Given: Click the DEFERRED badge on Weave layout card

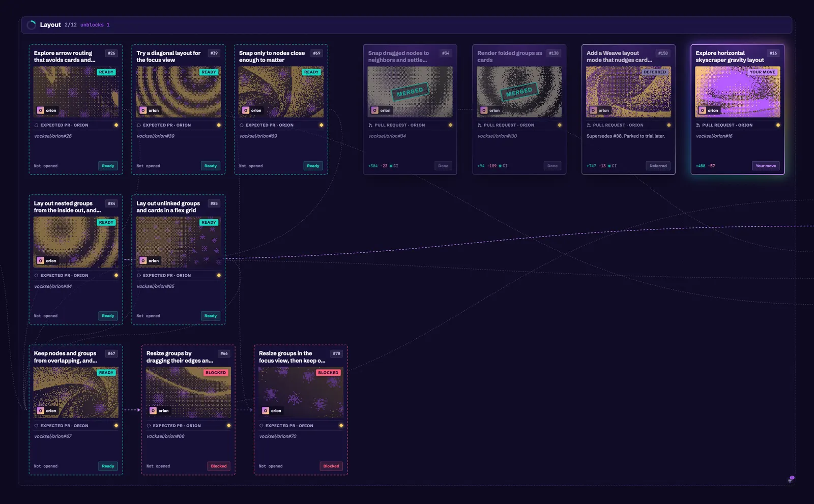Looking at the screenshot, I should pyautogui.click(x=654, y=72).
